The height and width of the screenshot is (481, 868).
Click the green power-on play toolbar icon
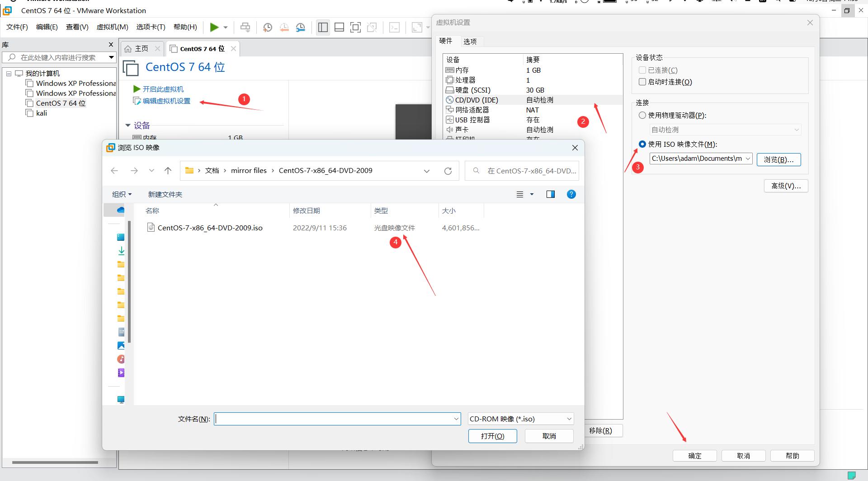coord(214,27)
